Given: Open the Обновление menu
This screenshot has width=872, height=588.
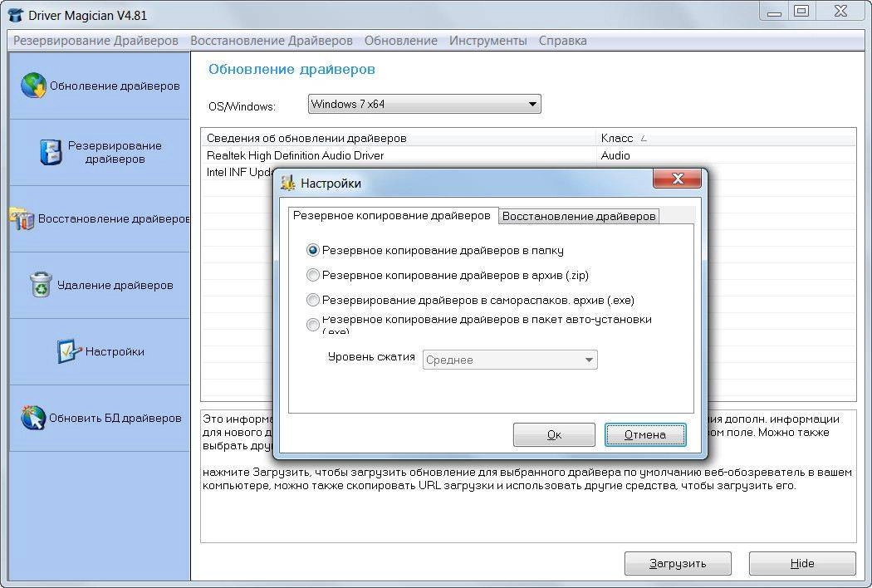Looking at the screenshot, I should (x=401, y=41).
